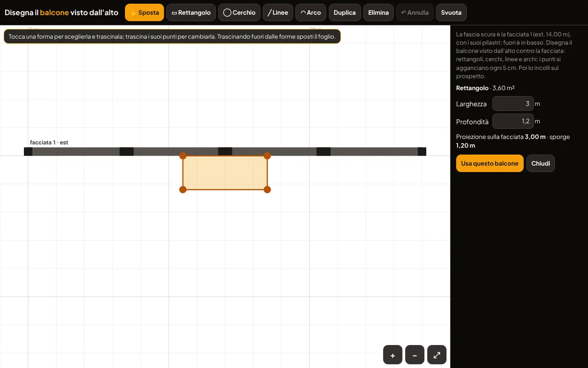Click the Duplica button
The width and height of the screenshot is (588, 368).
345,12
